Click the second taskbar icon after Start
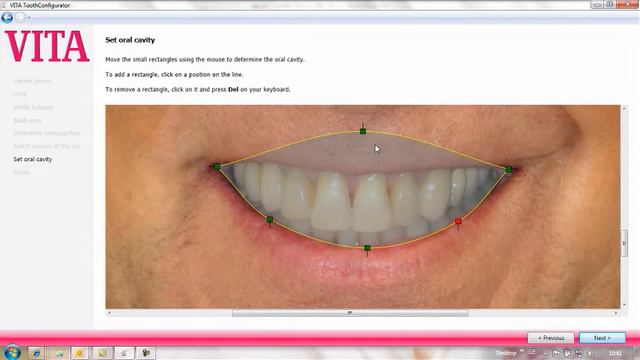640x360 pixels. click(59, 353)
